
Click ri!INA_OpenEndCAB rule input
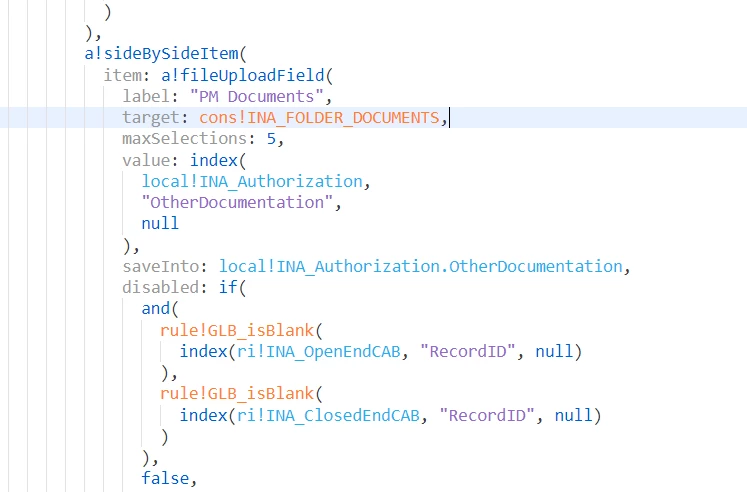319,351
